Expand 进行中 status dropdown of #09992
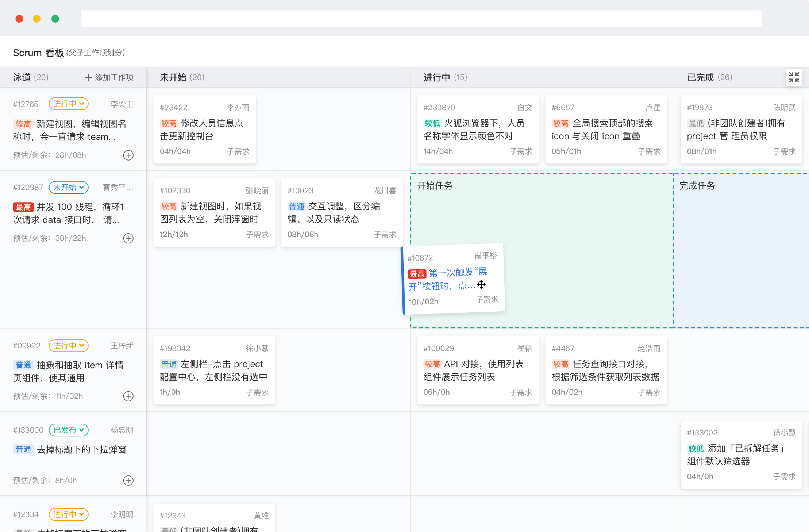 coord(69,346)
